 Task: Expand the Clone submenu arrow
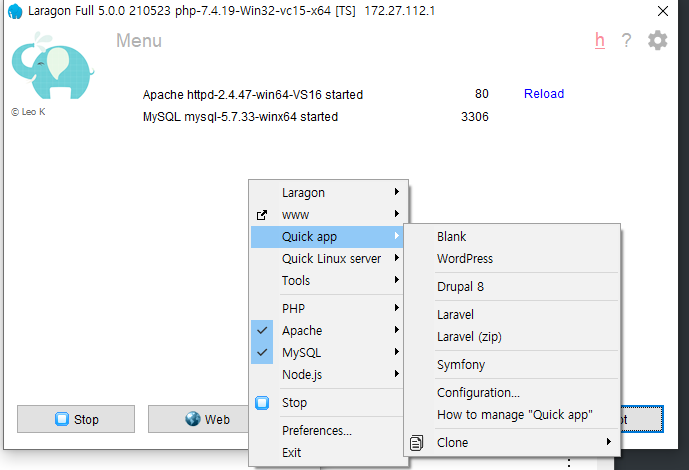click(609, 441)
